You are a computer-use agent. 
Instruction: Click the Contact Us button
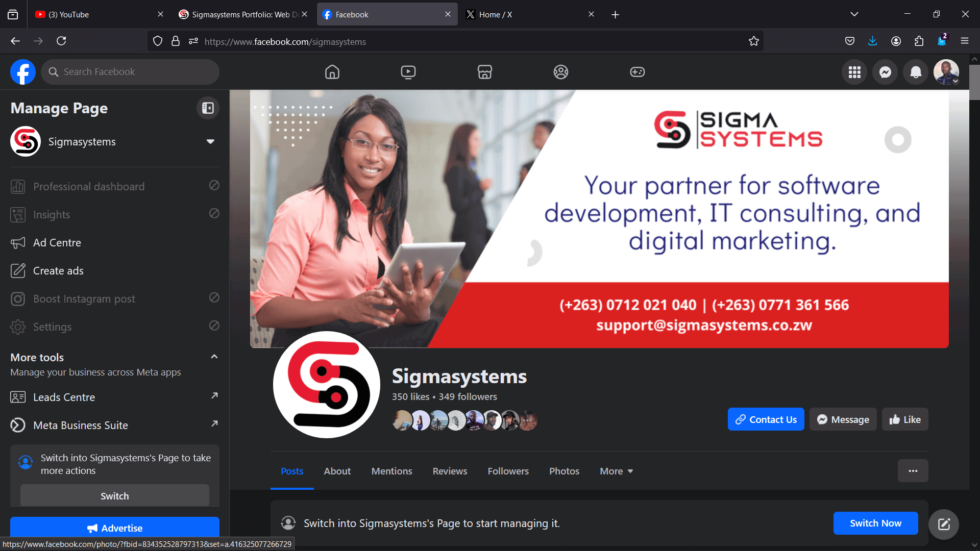pyautogui.click(x=766, y=419)
